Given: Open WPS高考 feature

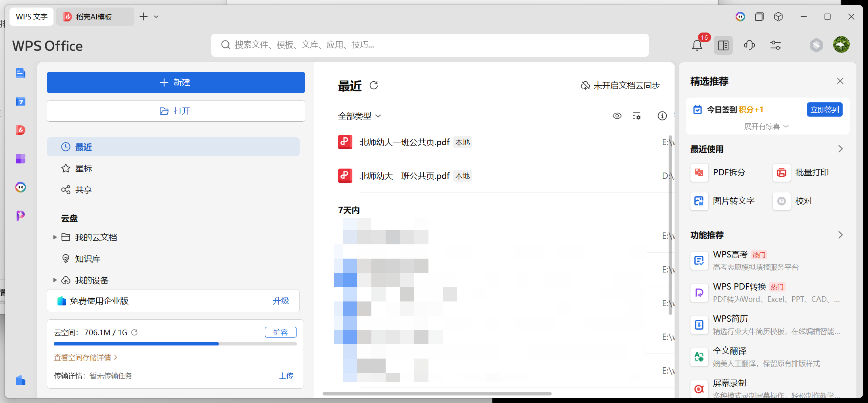Looking at the screenshot, I should 767,261.
